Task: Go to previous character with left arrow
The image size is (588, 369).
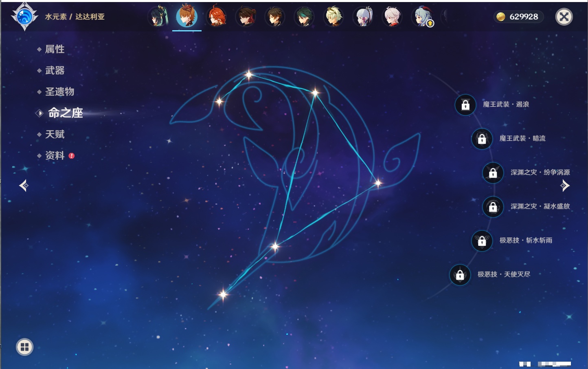Action: [24, 186]
